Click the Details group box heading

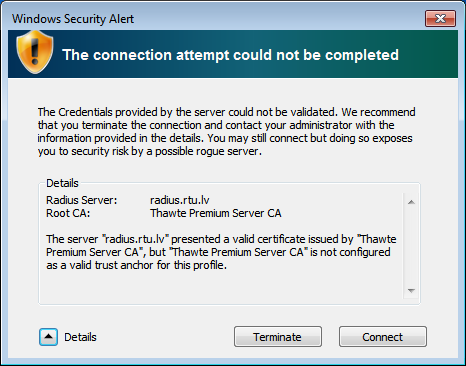(62, 183)
